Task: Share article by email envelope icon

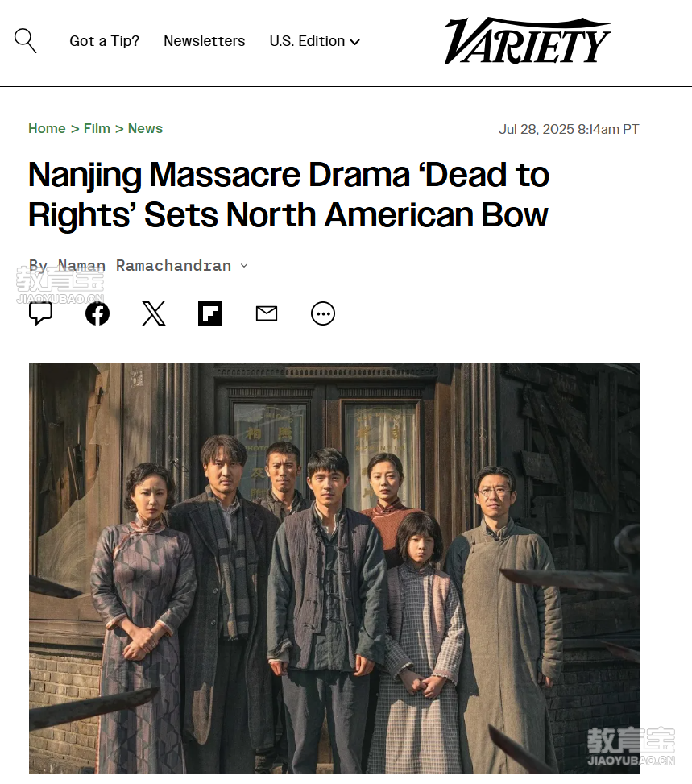Action: tap(267, 313)
